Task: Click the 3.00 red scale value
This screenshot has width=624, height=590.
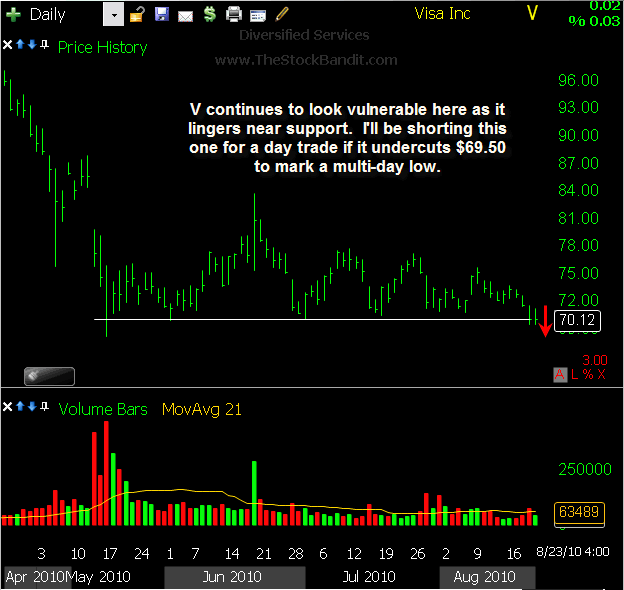Action: (x=595, y=360)
